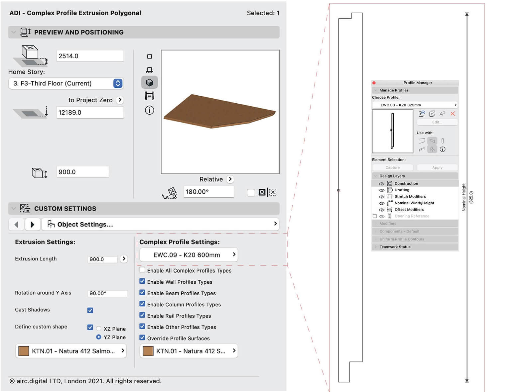Select the XZ Plane radio button
This screenshot has width=532, height=392.
point(99,329)
